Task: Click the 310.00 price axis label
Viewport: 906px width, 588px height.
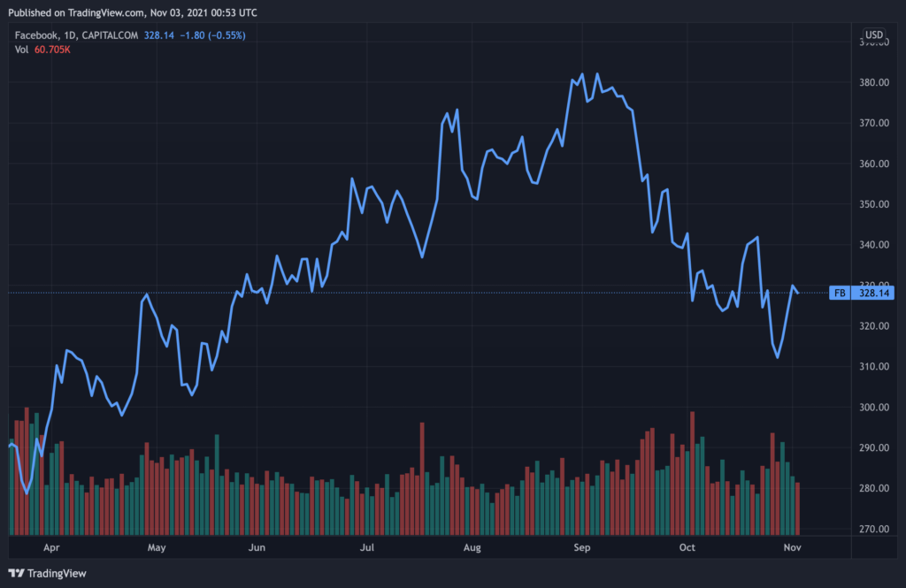Action: click(874, 367)
